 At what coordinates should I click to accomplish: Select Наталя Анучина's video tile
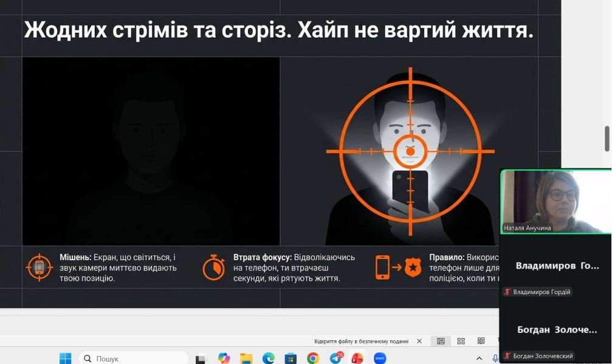coord(555,201)
